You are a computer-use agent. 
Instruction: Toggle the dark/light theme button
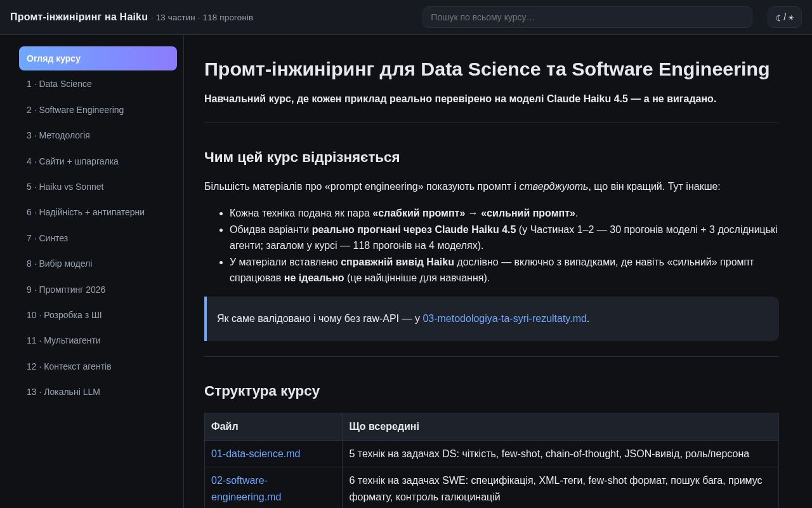pos(785,17)
